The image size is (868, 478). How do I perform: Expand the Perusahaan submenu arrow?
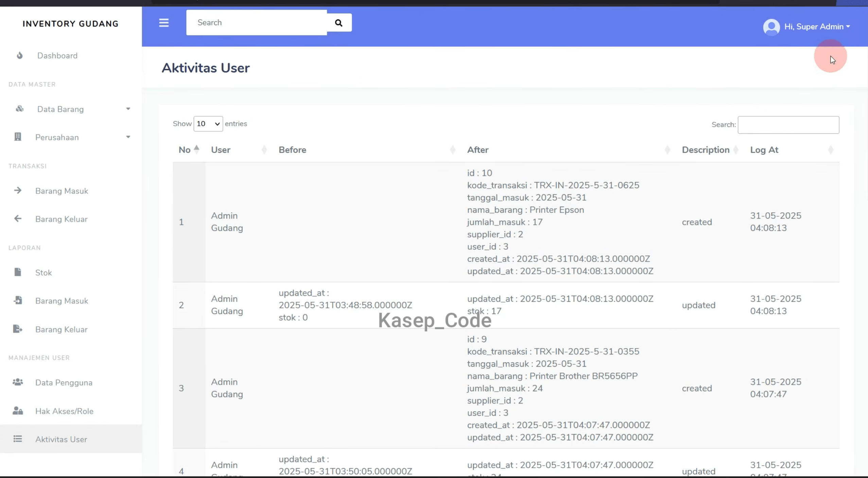click(x=128, y=137)
